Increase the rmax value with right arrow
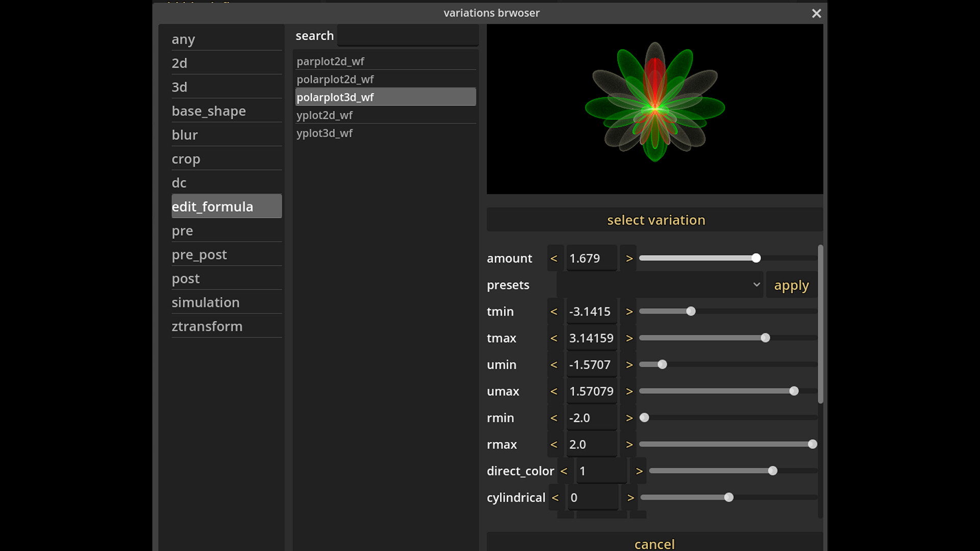 (629, 444)
